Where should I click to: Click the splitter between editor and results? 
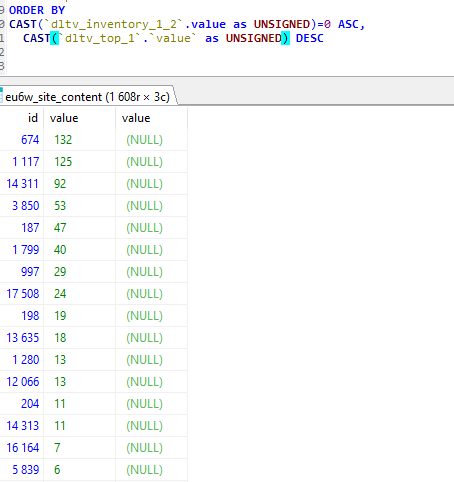point(227,77)
